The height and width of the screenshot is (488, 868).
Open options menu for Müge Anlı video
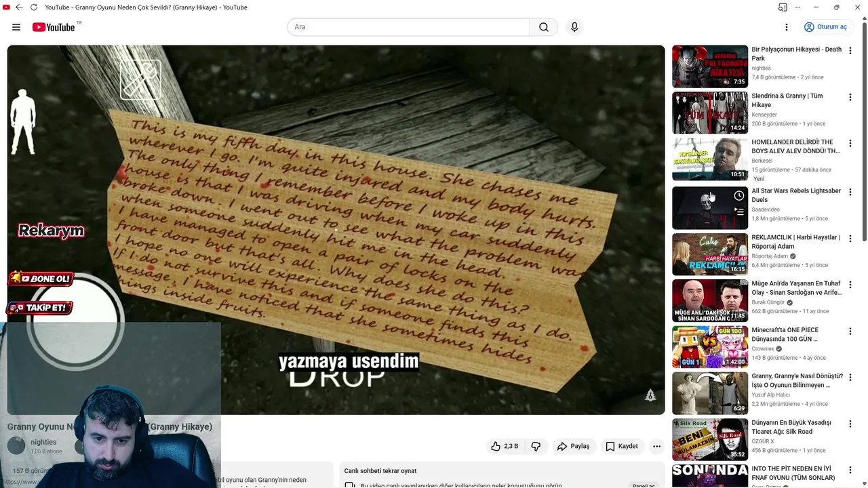850,285
